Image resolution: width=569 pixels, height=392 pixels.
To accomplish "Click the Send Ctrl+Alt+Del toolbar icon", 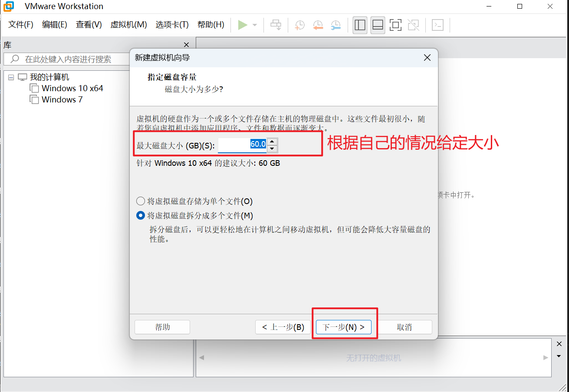I will [x=276, y=25].
